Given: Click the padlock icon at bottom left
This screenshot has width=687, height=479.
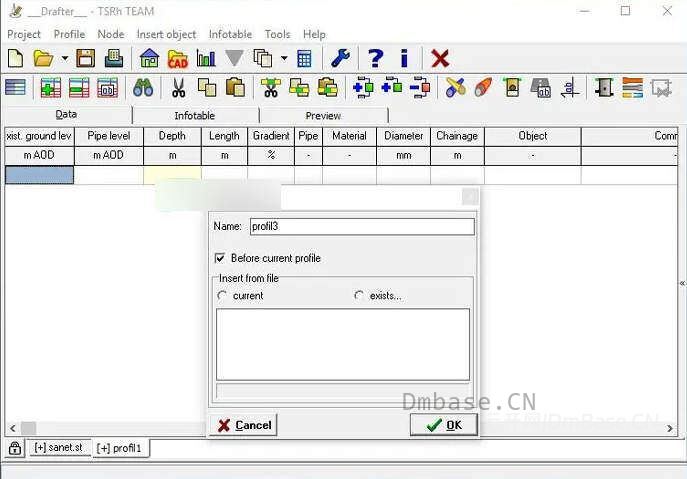Looking at the screenshot, I should click(x=15, y=448).
